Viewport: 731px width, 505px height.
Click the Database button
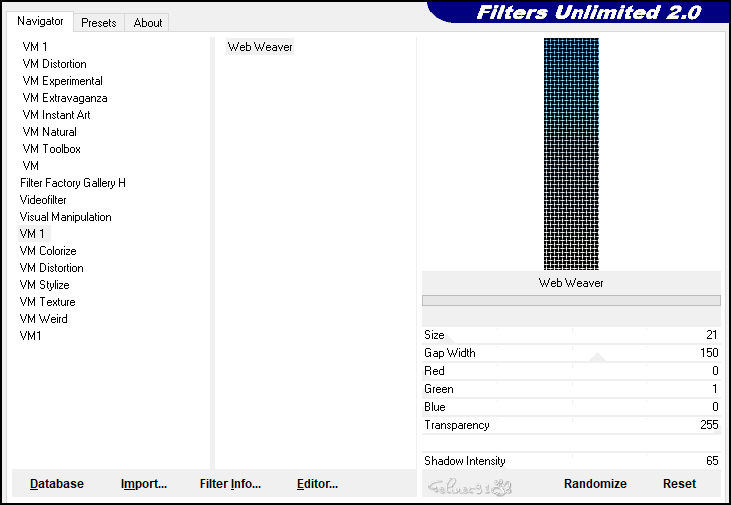click(57, 484)
